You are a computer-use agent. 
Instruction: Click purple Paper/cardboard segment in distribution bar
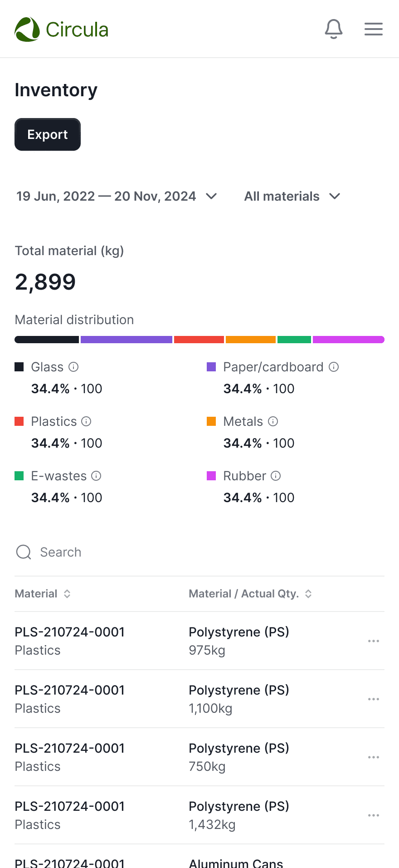coord(127,340)
